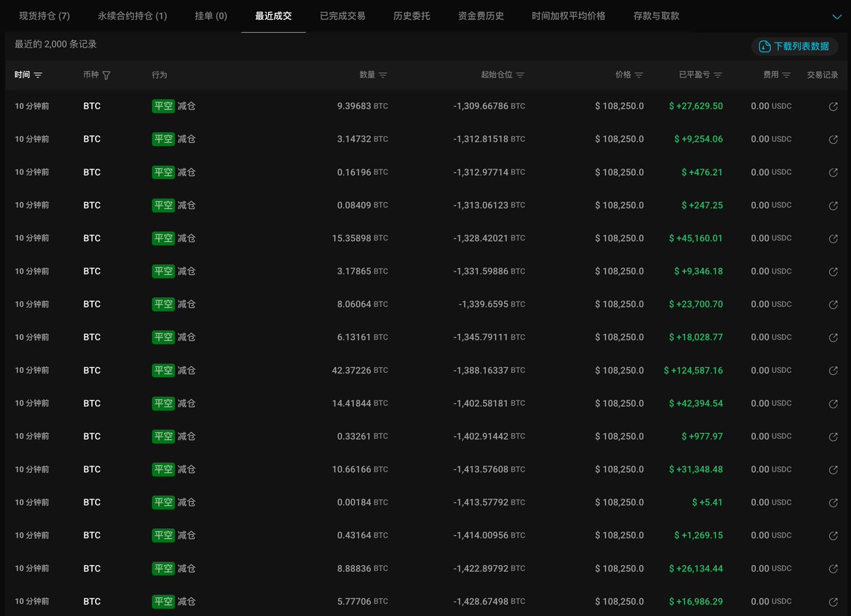851x616 pixels.
Task: Open trade record for the +45,160.01 row
Action: (833, 239)
